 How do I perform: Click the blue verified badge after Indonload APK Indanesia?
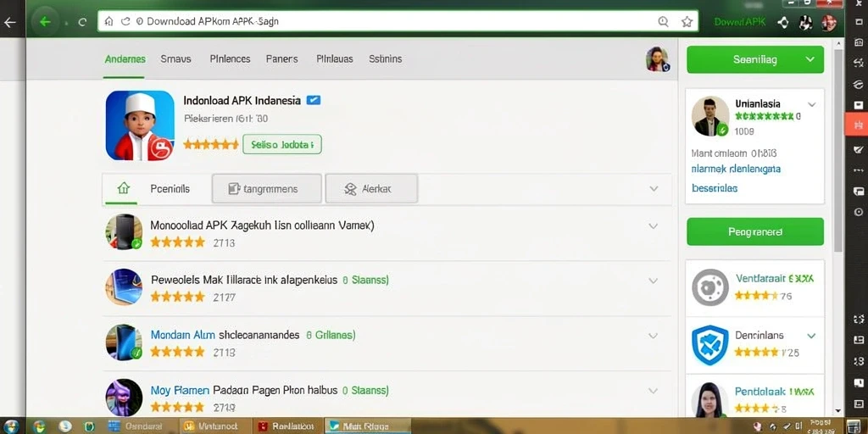click(x=314, y=100)
